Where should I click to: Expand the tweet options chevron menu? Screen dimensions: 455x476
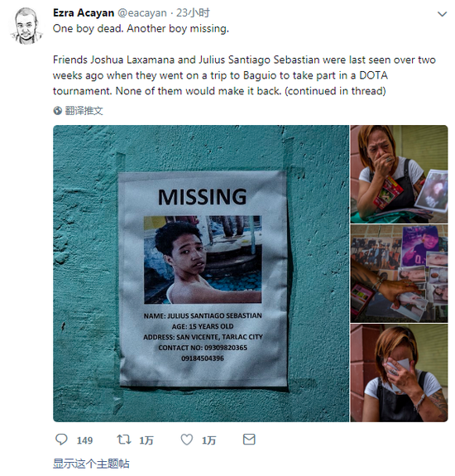point(442,14)
